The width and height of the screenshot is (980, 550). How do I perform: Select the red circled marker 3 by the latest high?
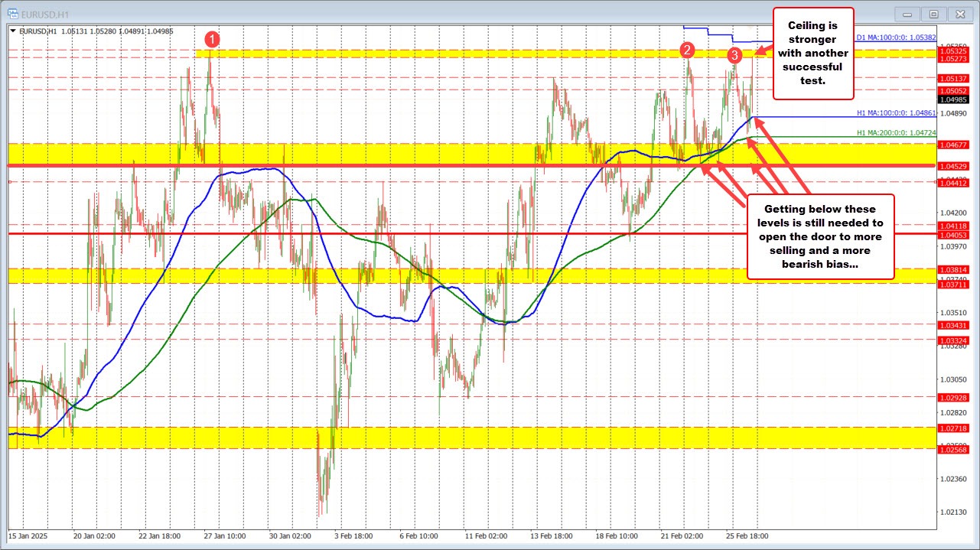pos(735,55)
